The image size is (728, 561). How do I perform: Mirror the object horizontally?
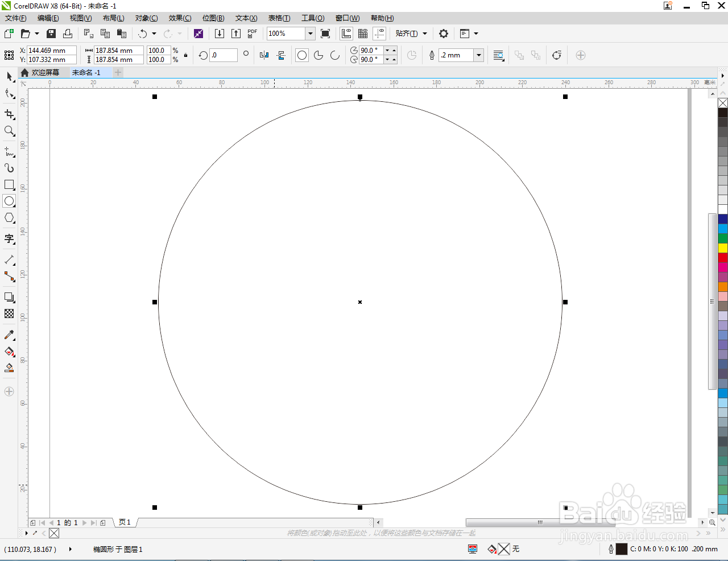click(264, 55)
